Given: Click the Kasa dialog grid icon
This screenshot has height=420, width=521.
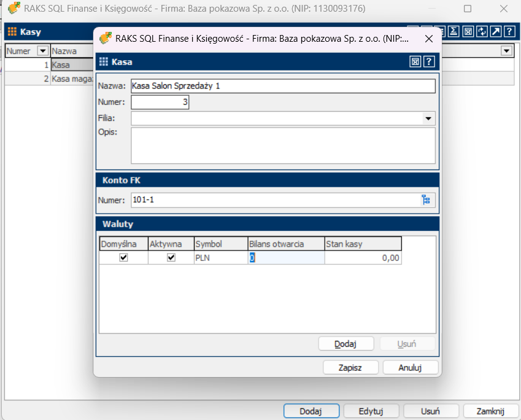Looking at the screenshot, I should pyautogui.click(x=104, y=61).
